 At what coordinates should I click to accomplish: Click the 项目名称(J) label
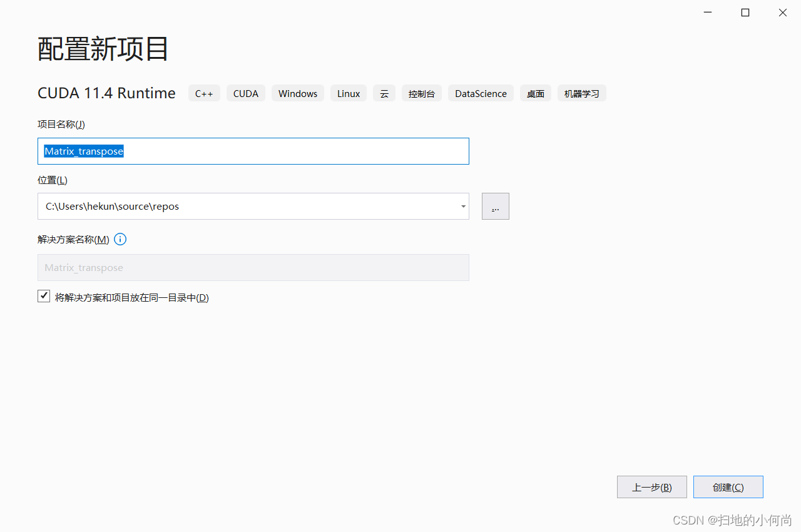tap(61, 124)
